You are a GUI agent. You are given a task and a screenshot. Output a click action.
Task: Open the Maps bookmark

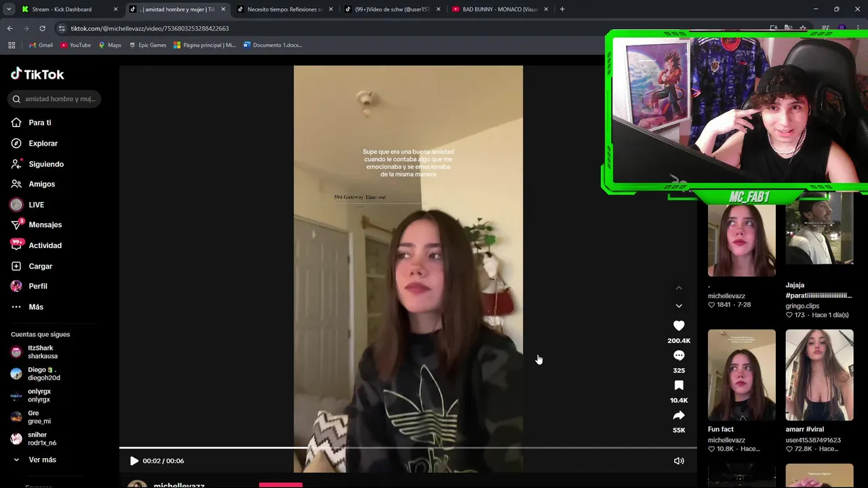tap(110, 45)
